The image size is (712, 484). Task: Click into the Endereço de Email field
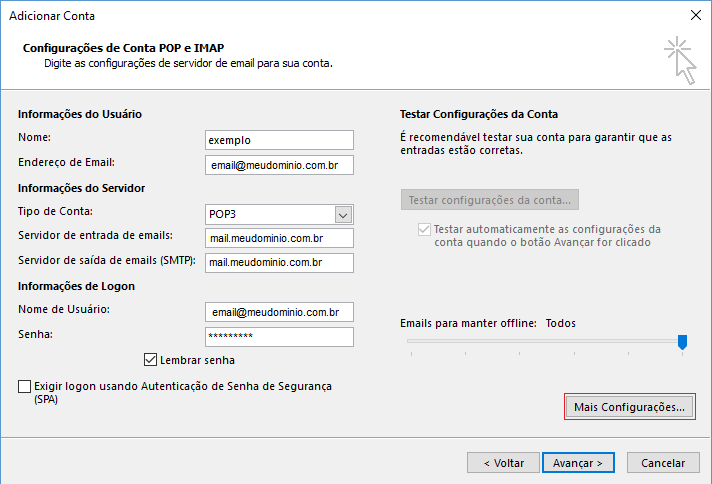(x=278, y=165)
